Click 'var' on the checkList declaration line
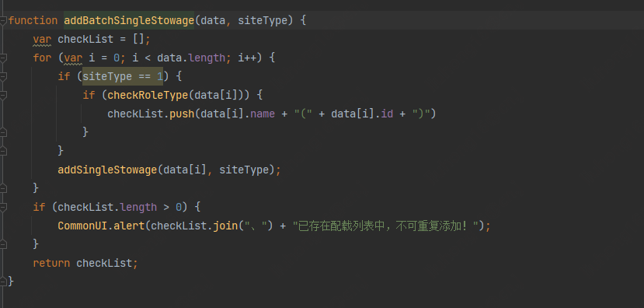Viewport: 644px width, 308px height. point(42,39)
